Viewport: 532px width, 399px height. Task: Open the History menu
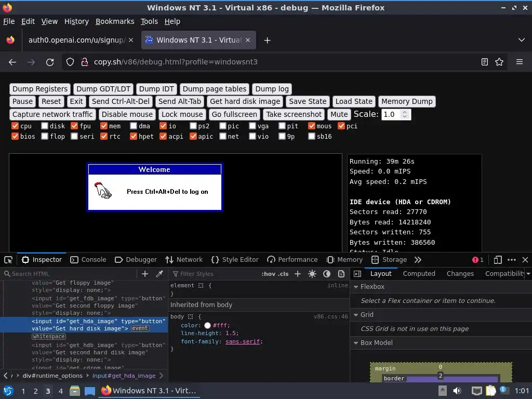click(77, 21)
